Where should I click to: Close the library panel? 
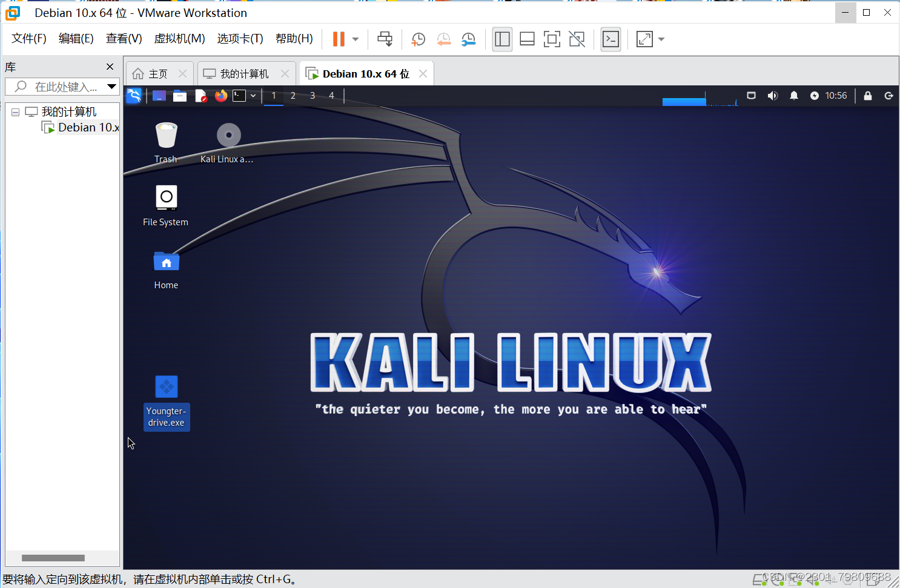tap(110, 67)
